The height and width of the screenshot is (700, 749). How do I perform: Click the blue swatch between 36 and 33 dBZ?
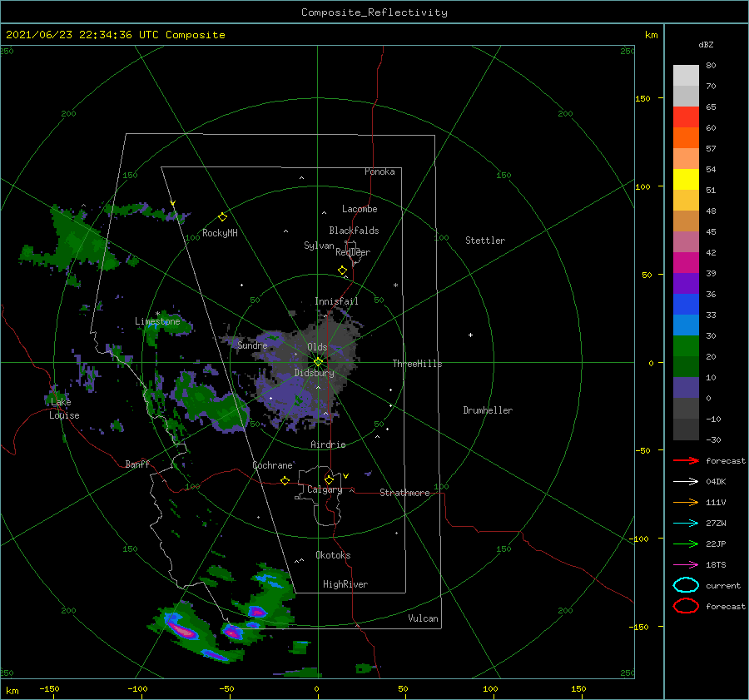[x=686, y=305]
